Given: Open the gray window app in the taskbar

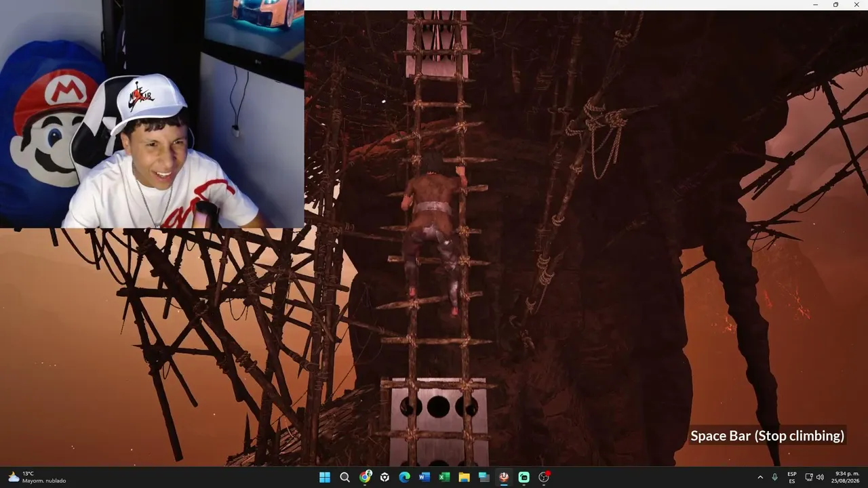Looking at the screenshot, I should coord(484,477).
